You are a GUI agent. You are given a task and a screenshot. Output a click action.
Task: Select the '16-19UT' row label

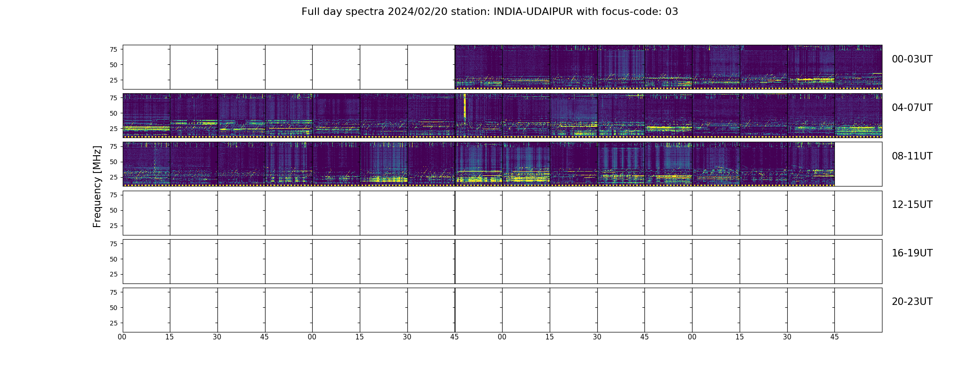click(912, 253)
